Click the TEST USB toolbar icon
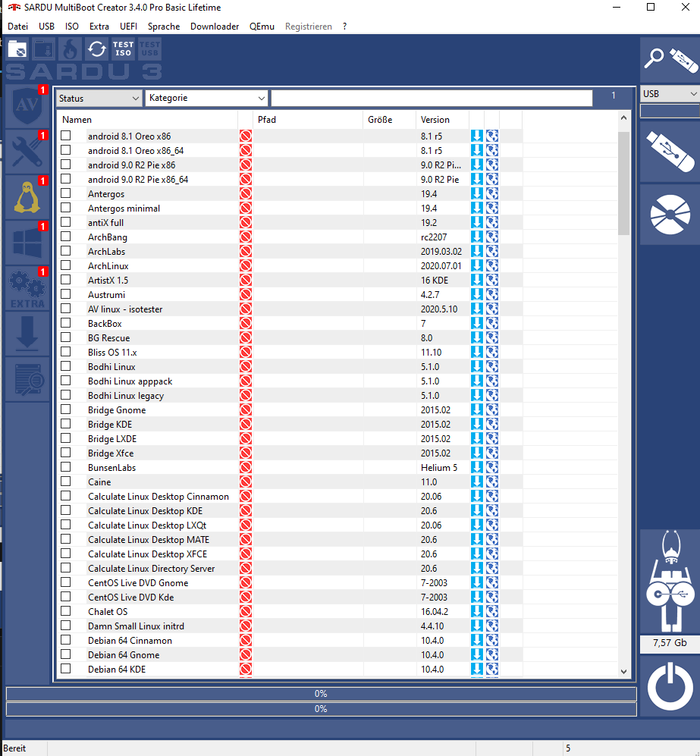 pyautogui.click(x=149, y=49)
